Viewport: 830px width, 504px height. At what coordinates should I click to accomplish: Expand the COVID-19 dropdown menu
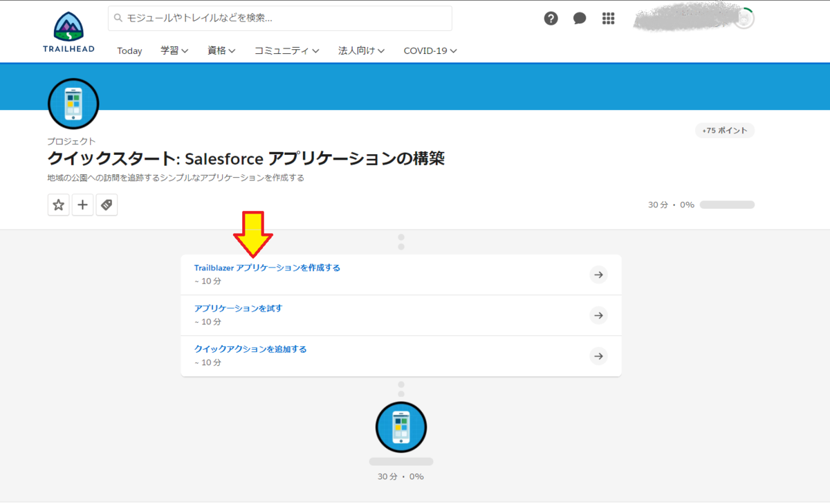430,50
